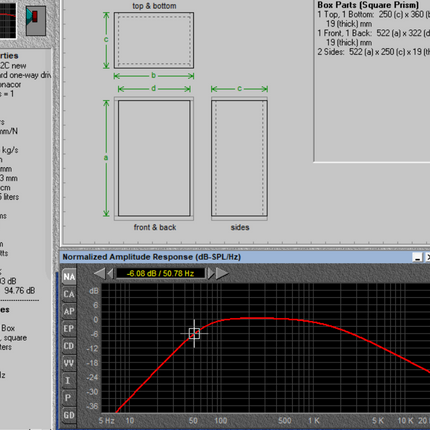The height and width of the screenshot is (430, 430).
Task: Click the '94.76 dB' value in properties
Action: point(20,291)
